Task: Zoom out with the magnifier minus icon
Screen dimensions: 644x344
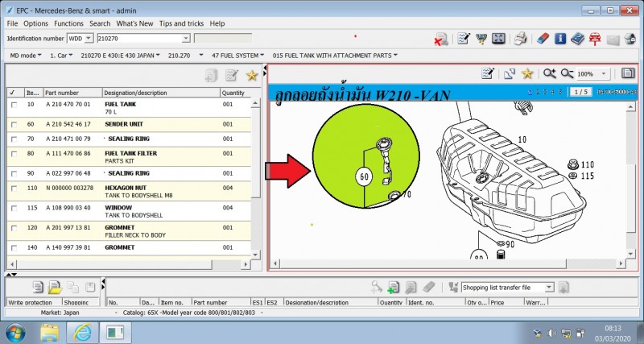Action: coord(567,73)
